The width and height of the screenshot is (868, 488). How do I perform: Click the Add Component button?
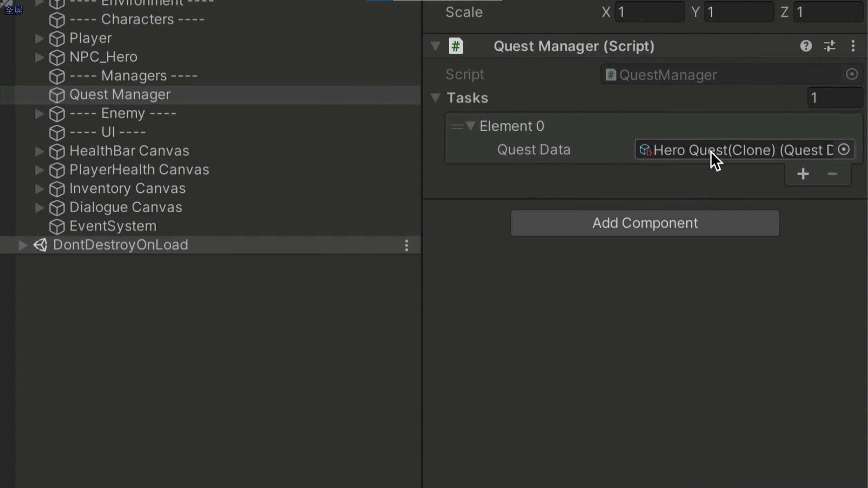[x=645, y=223]
